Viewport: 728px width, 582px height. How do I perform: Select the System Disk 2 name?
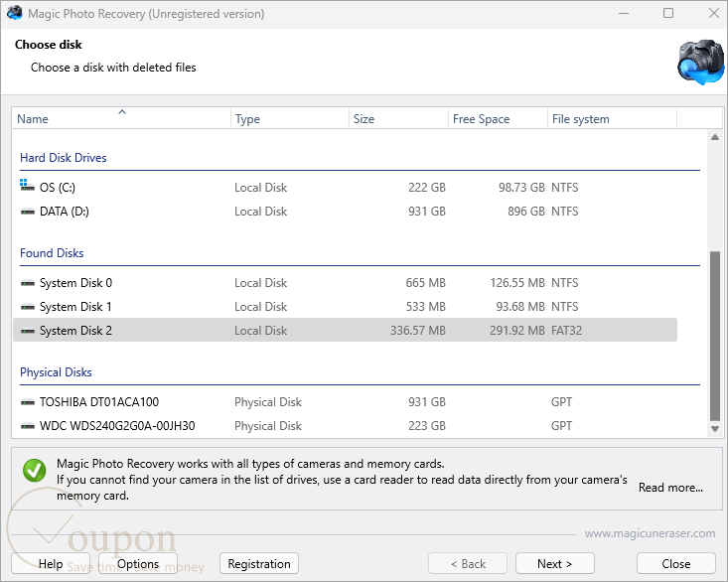click(75, 331)
